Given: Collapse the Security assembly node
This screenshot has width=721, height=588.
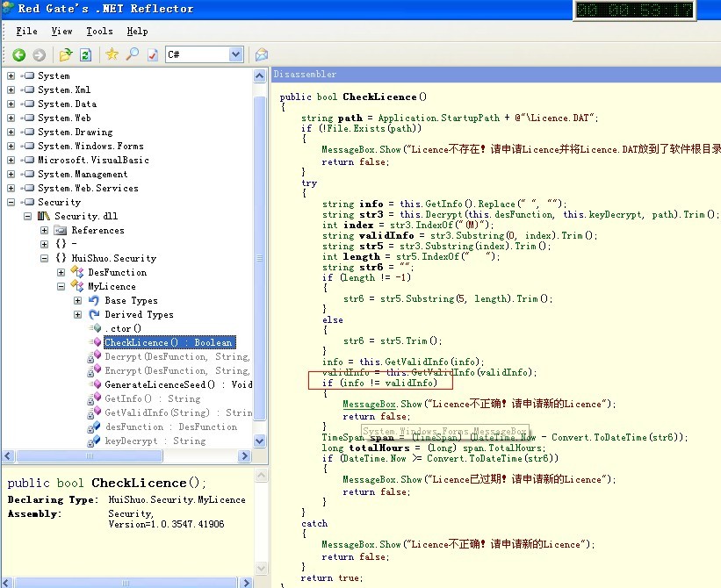Looking at the screenshot, I should click(11, 202).
